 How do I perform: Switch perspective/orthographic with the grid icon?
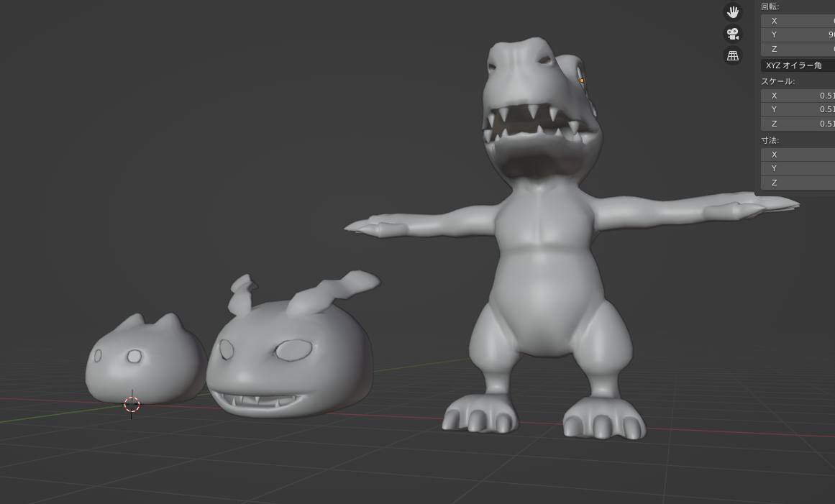(732, 55)
